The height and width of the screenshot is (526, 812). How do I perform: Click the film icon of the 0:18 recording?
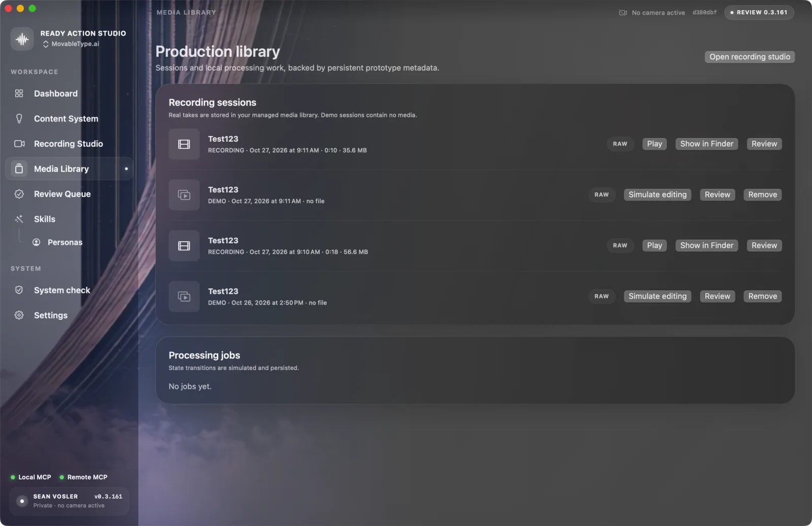[x=184, y=246]
